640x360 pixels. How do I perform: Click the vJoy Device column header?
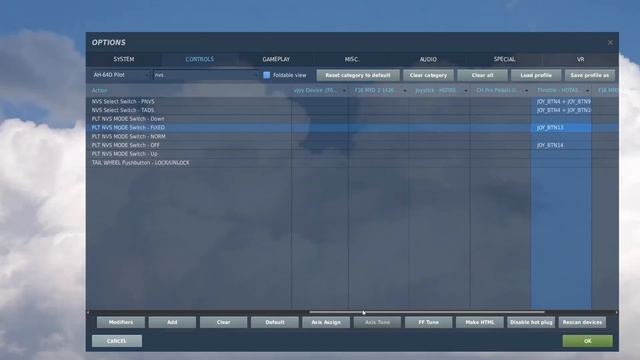click(x=320, y=90)
